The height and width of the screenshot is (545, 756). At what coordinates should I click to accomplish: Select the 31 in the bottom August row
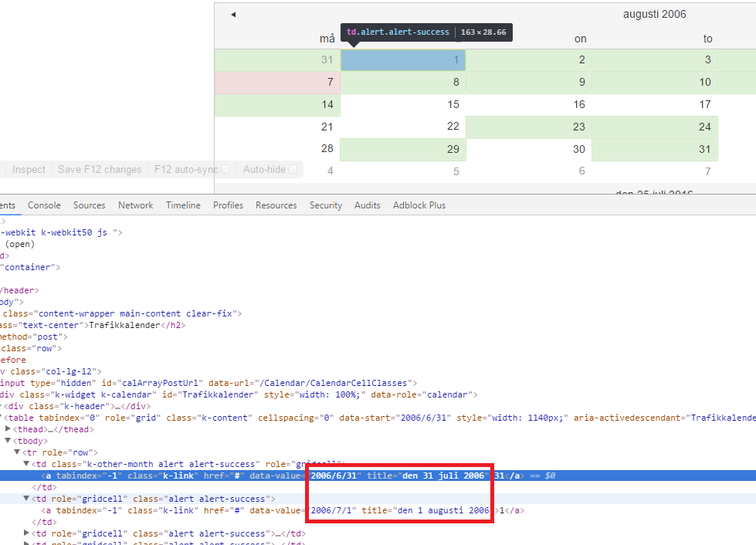pyautogui.click(x=655, y=150)
